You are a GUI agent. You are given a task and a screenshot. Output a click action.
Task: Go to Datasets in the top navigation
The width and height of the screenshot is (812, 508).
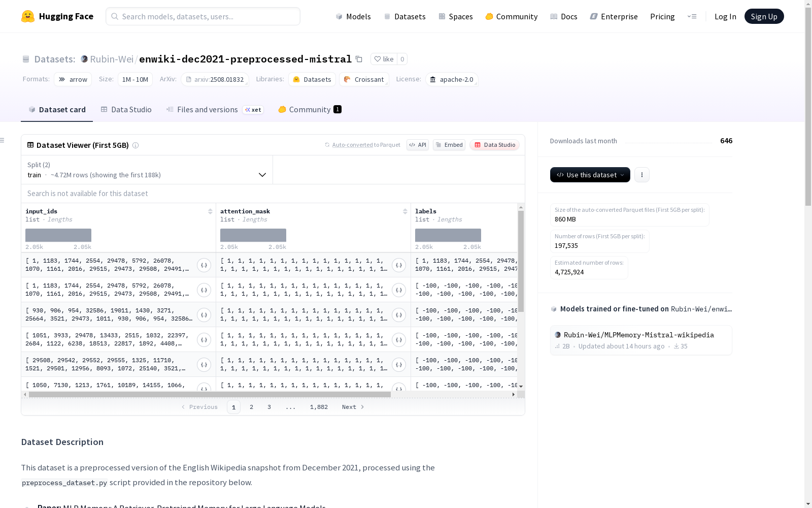click(404, 16)
